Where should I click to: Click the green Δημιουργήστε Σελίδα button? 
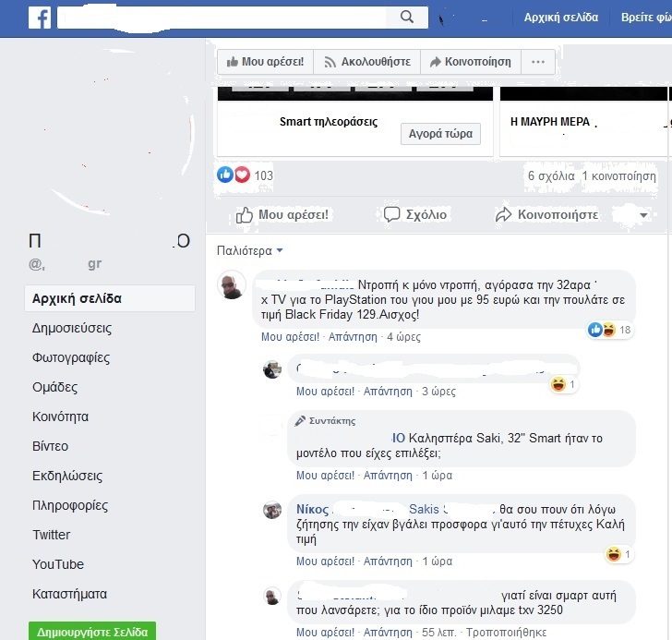[x=92, y=632]
